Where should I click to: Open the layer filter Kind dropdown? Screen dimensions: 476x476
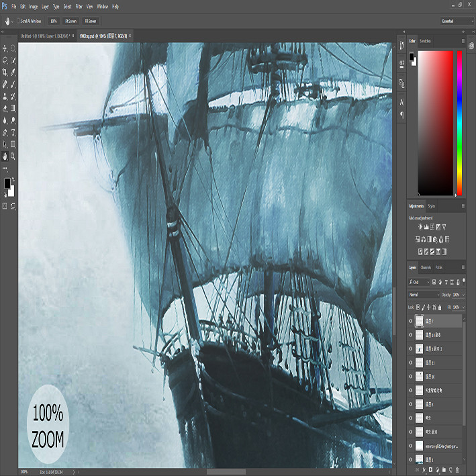coord(419,282)
